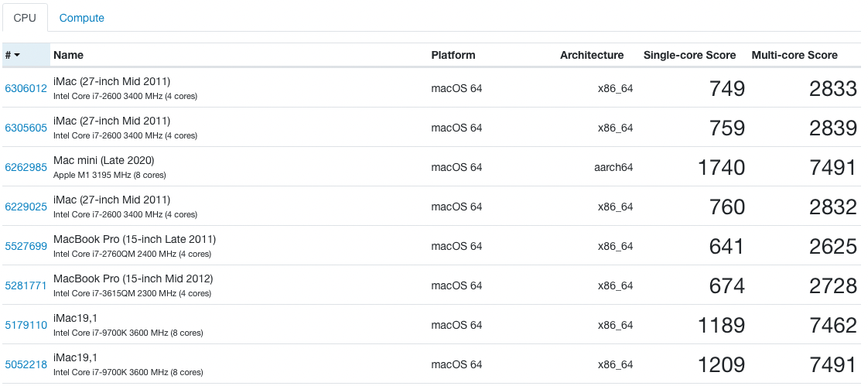Open benchmark result 5527699

click(x=26, y=246)
